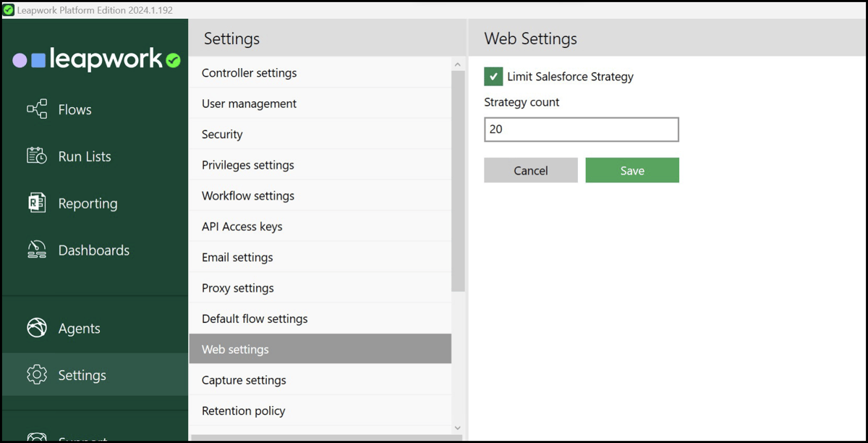868x443 pixels.
Task: Cancel the Web Settings changes
Action: 530,169
